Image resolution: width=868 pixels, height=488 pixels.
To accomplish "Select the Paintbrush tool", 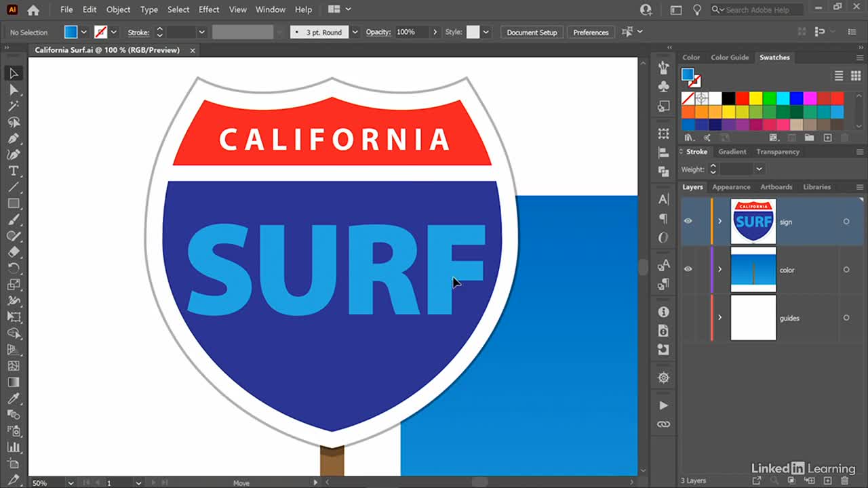I will click(14, 220).
